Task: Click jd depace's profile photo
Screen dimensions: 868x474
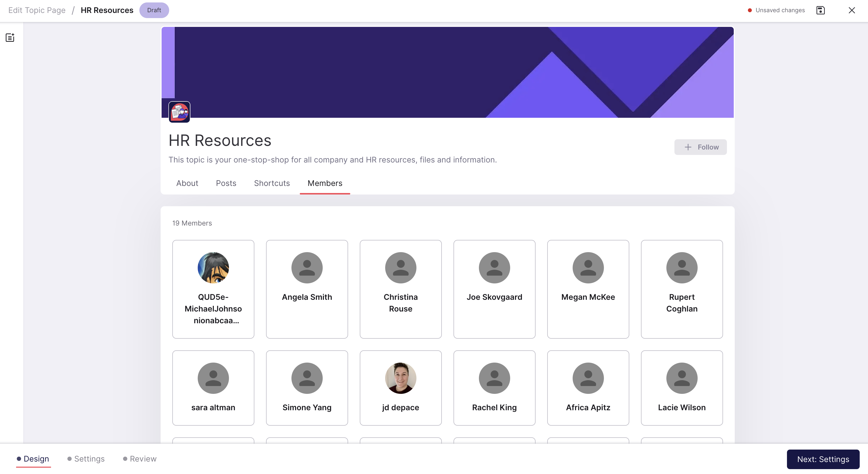Action: tap(401, 378)
